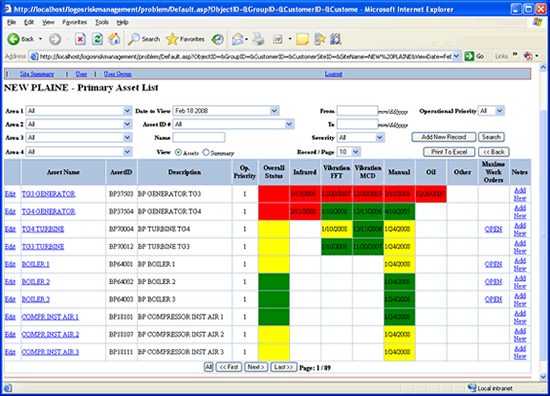
Task: Open the OPEN work order for BOILER 2
Action: tap(493, 282)
